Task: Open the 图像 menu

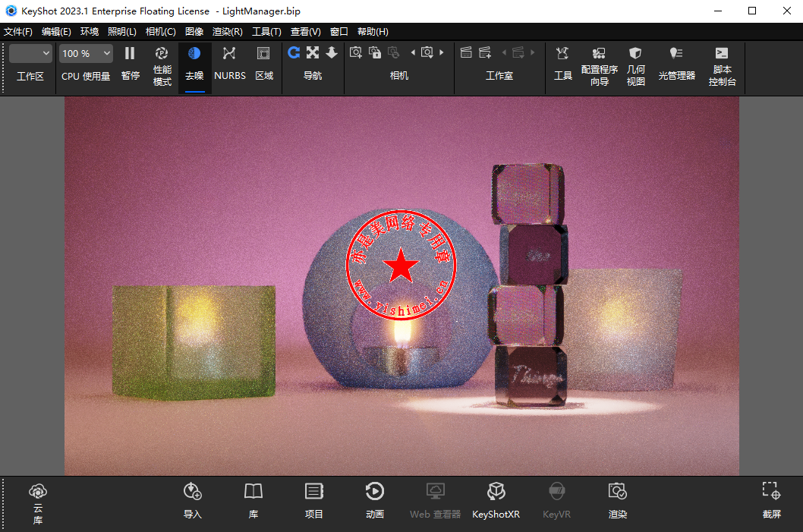Action: (194, 32)
